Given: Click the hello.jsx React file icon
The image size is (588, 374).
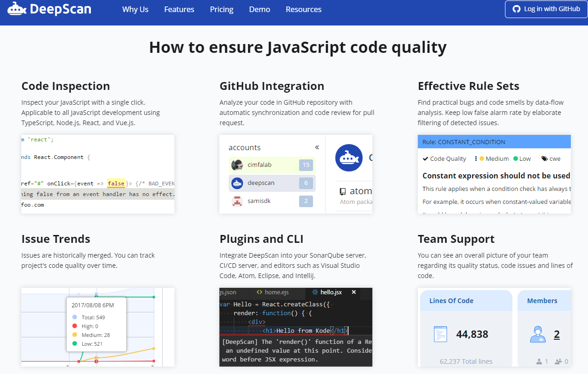Looking at the screenshot, I should coord(315,292).
